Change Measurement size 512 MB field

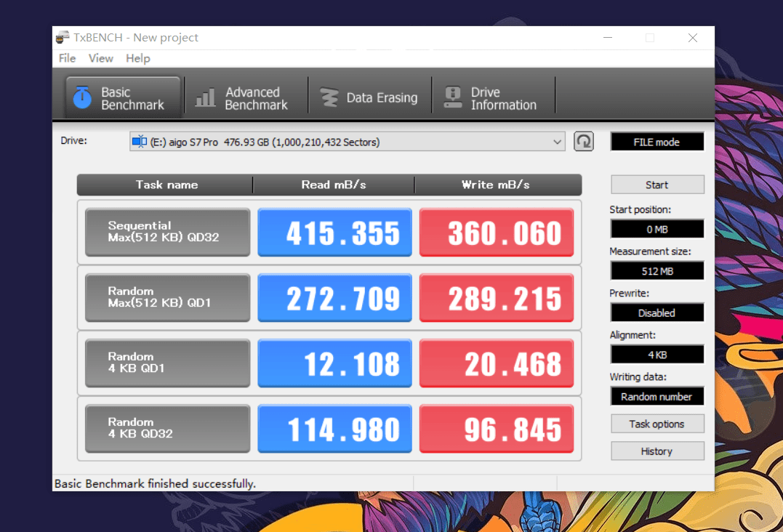(657, 271)
